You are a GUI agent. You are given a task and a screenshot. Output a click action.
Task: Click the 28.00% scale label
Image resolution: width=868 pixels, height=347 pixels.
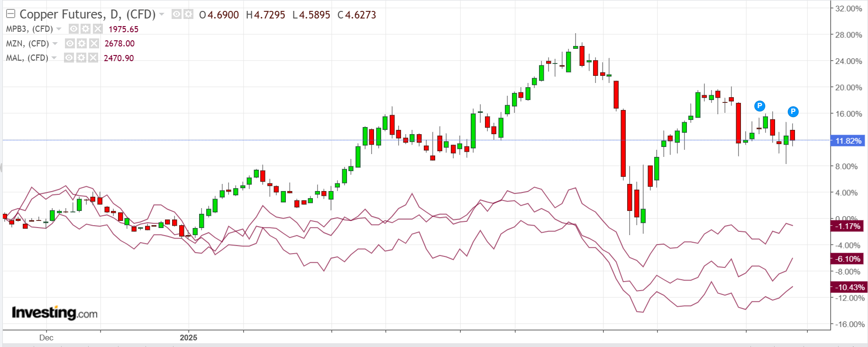[849, 35]
